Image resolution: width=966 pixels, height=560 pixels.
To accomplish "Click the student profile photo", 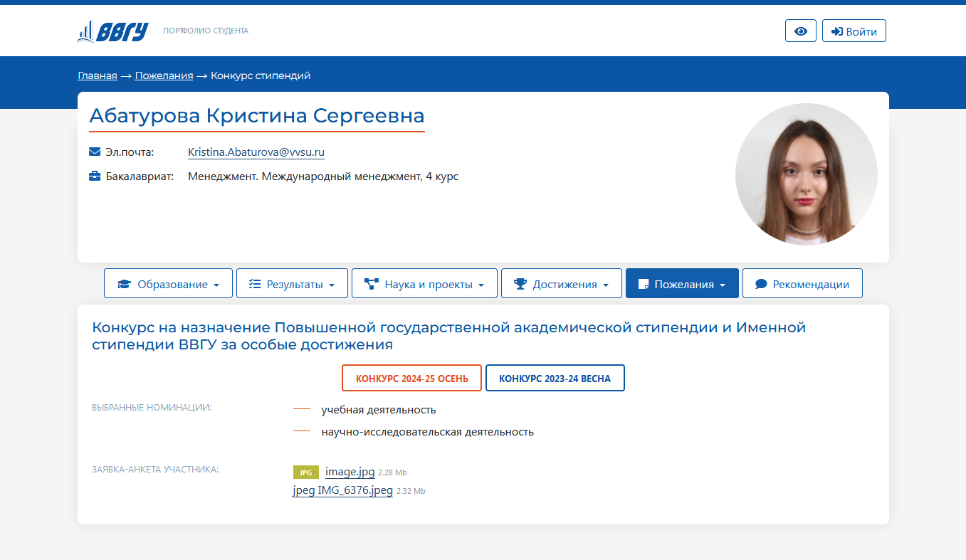I will pos(806,174).
